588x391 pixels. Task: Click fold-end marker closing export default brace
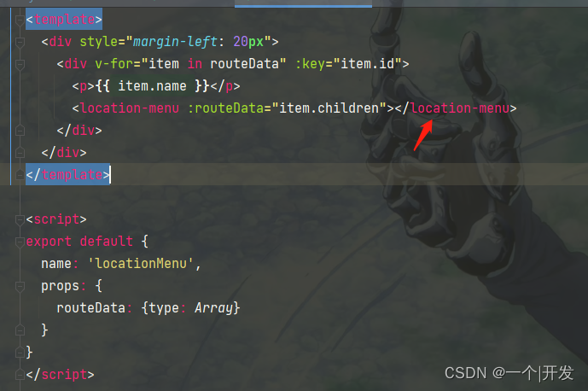point(20,353)
